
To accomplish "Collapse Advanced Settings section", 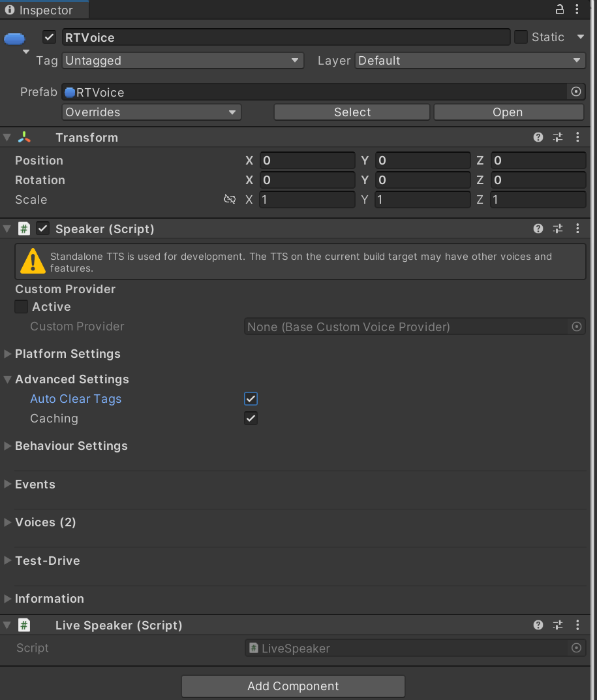I will point(7,379).
